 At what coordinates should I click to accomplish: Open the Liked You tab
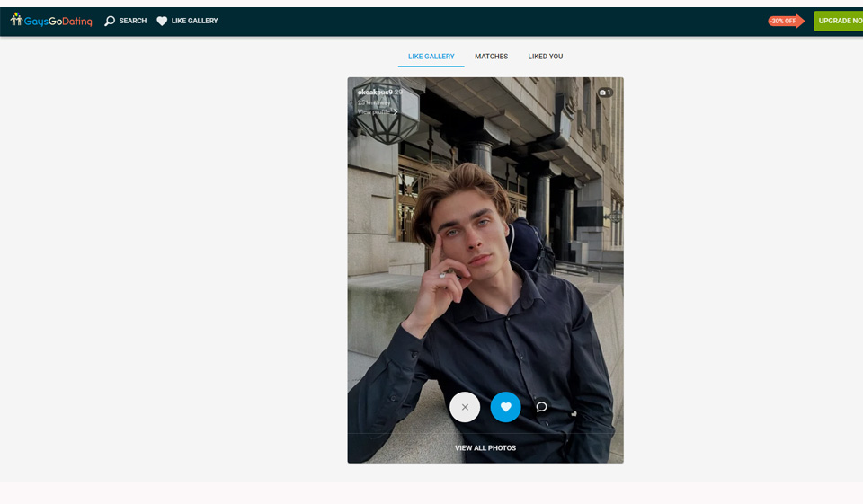545,57
